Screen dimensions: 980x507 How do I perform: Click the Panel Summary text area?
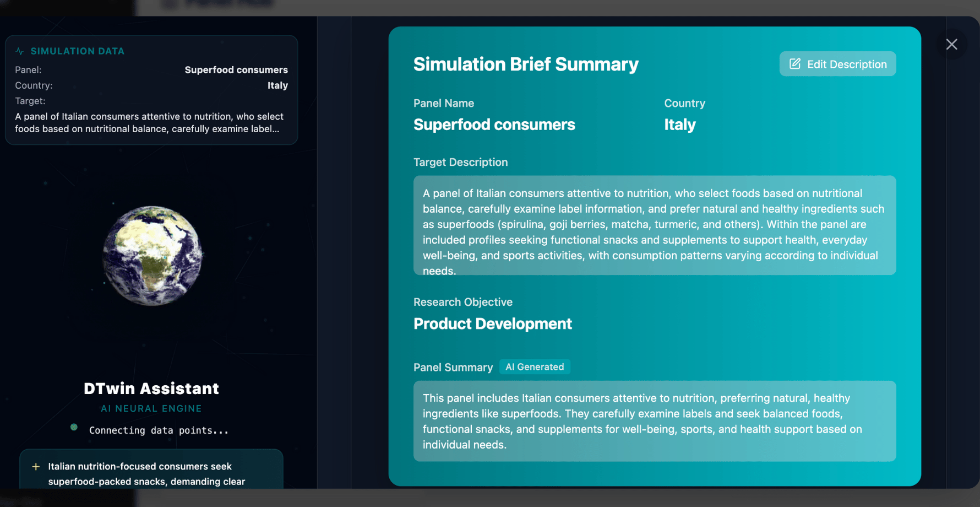[655, 421]
